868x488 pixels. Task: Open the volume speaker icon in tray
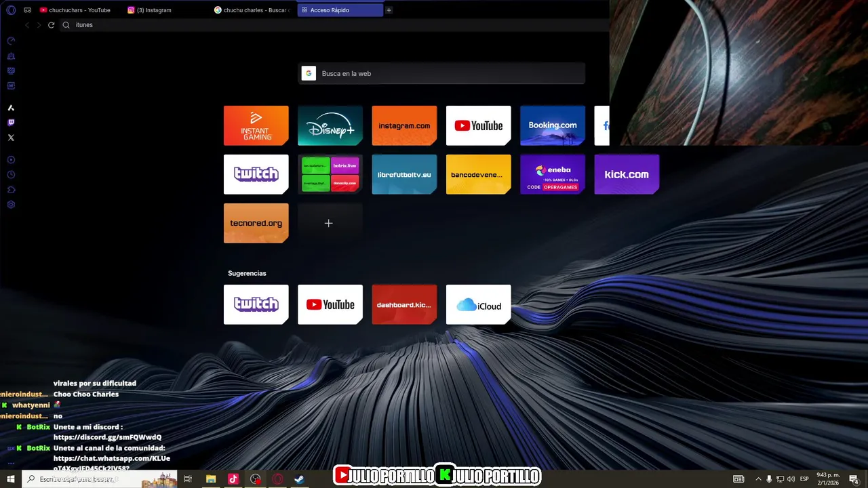coord(791,479)
